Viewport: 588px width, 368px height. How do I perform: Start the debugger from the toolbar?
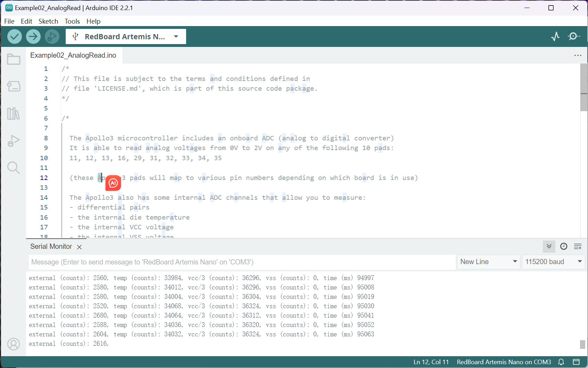pos(52,36)
